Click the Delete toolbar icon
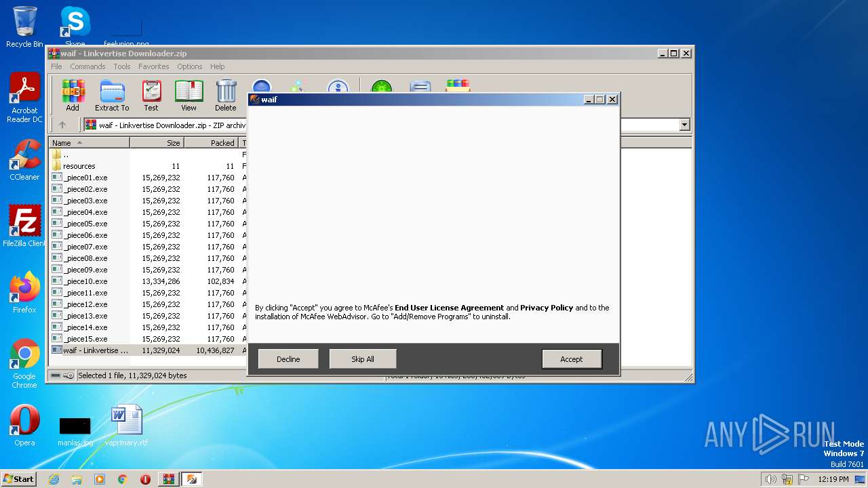 [226, 96]
